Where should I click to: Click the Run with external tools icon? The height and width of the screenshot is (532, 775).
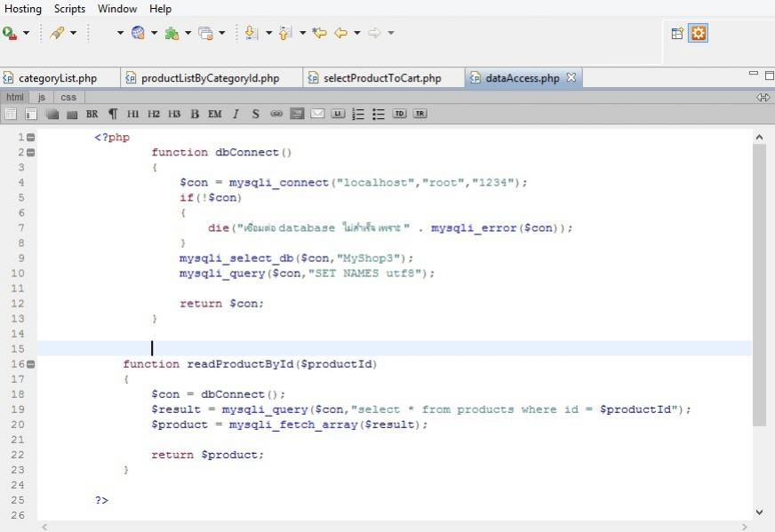(x=10, y=33)
